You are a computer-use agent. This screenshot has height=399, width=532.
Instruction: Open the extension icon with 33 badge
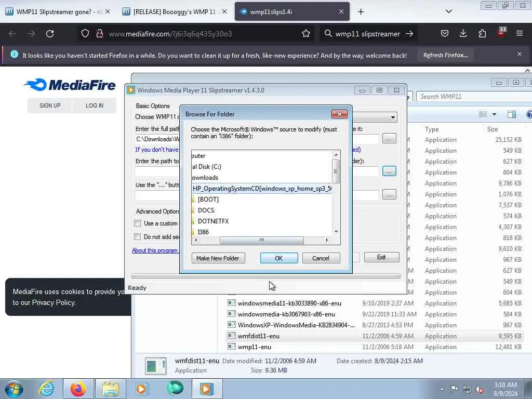[x=501, y=33]
